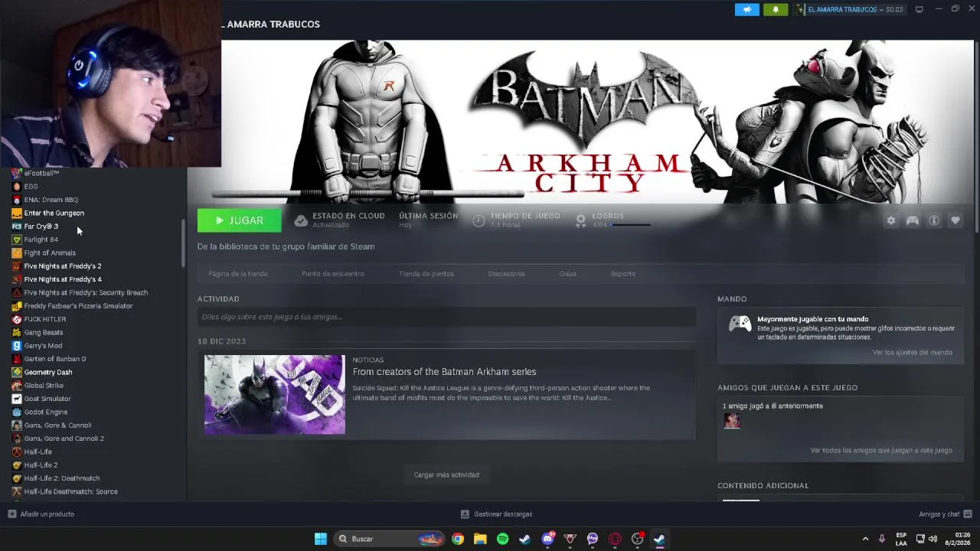Click Añadir un producto
The image size is (980, 551).
coord(41,514)
